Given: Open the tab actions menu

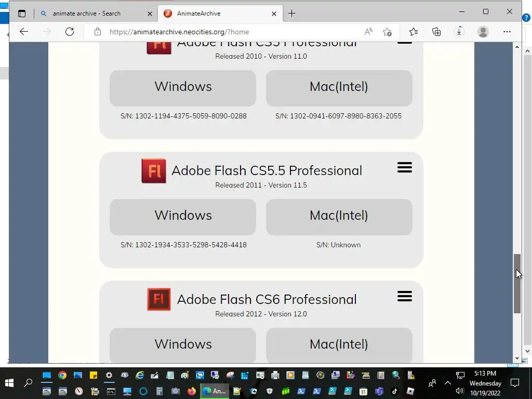Looking at the screenshot, I should 22,14.
